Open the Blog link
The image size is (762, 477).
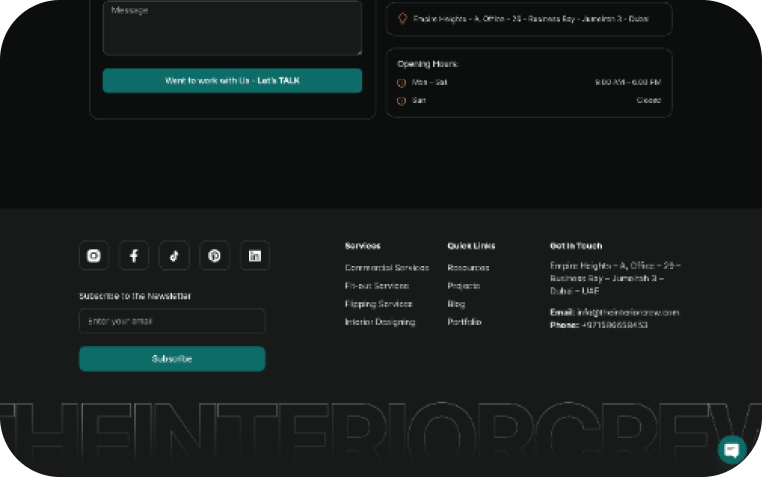point(456,304)
